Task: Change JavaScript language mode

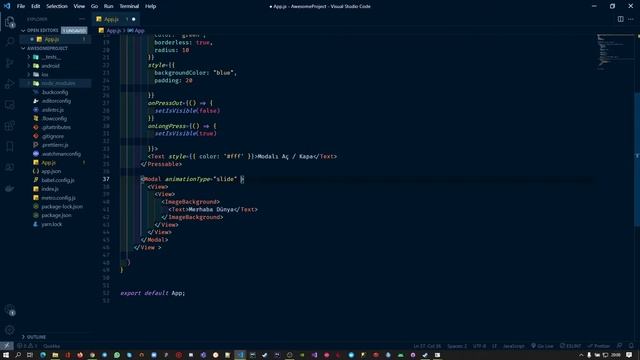Action: pos(513,346)
